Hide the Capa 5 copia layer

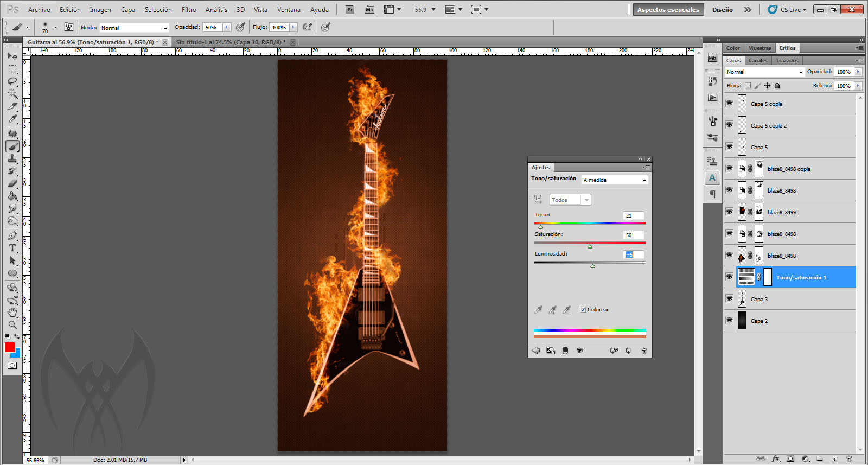click(729, 103)
